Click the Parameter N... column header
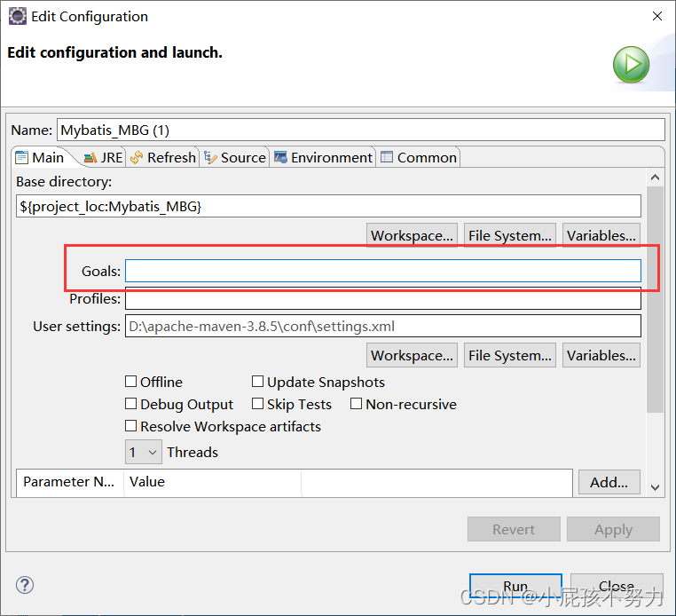Screen dimensions: 676x616 click(69, 482)
